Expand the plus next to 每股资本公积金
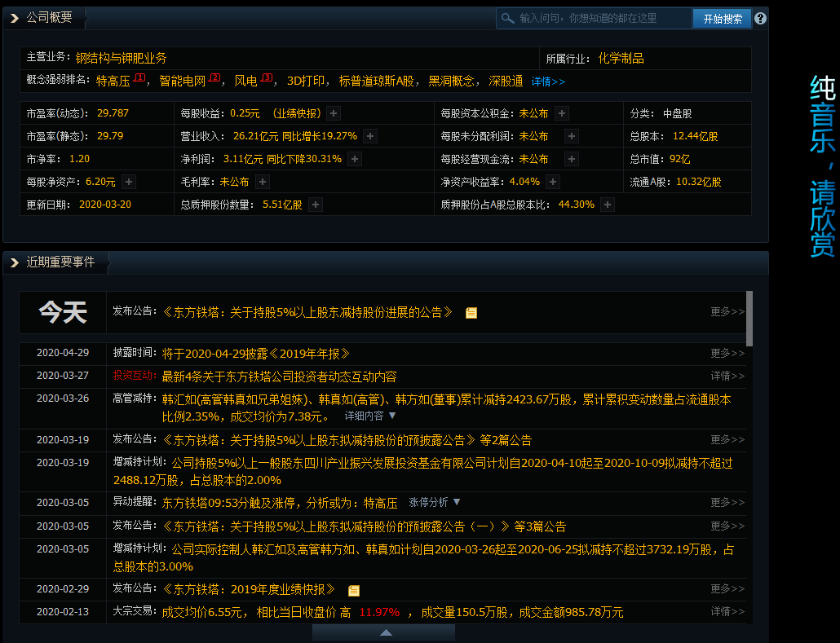 click(562, 113)
